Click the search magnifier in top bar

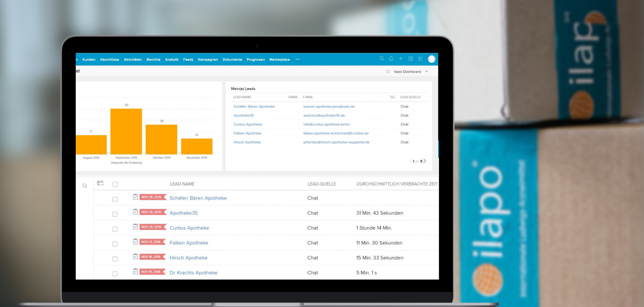[x=382, y=59]
